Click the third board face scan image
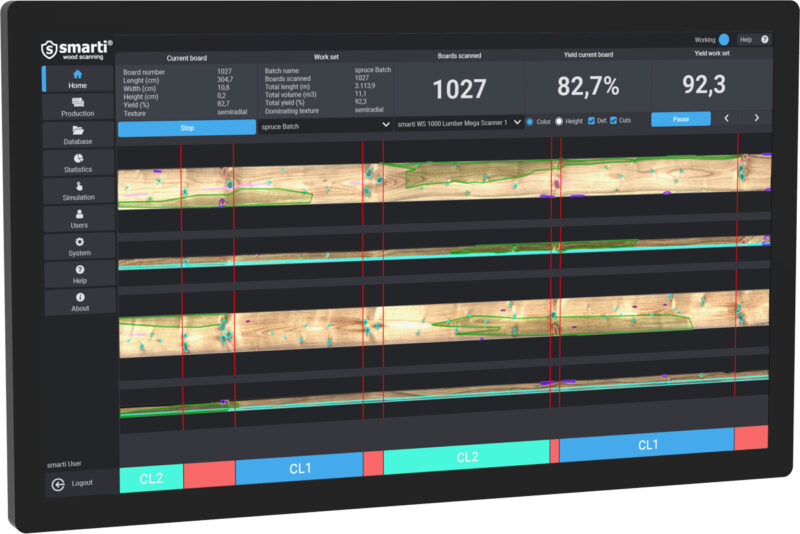Viewport: 800px width, 534px height. pos(444,324)
